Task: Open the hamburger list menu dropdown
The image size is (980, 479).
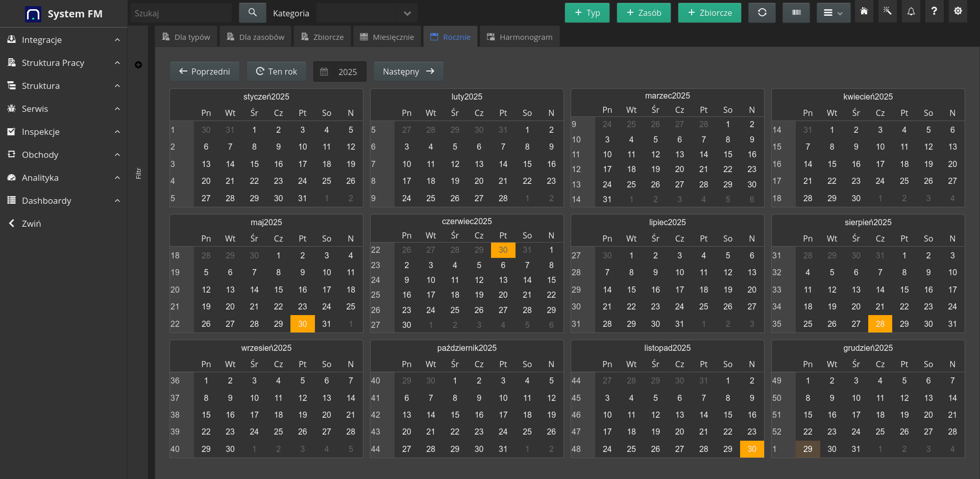Action: (832, 13)
